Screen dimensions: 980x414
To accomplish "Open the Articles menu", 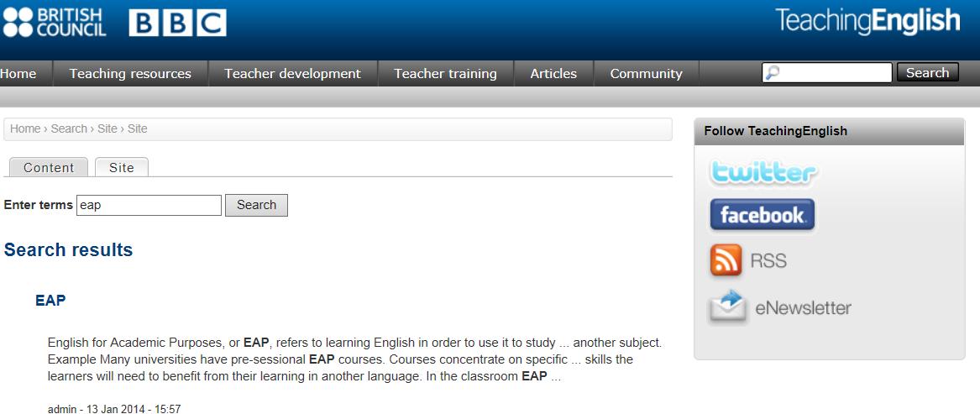I will (553, 74).
